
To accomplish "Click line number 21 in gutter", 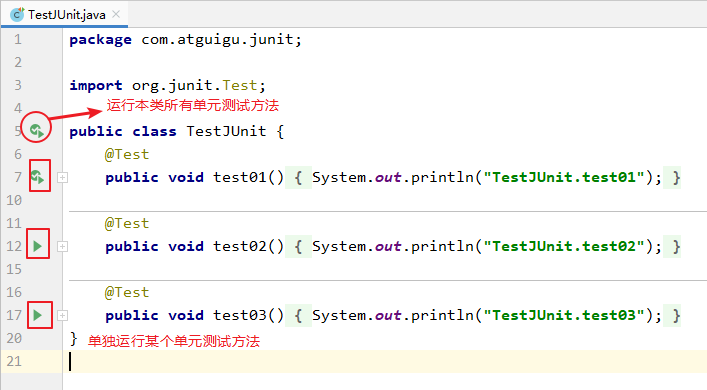I will [x=14, y=361].
